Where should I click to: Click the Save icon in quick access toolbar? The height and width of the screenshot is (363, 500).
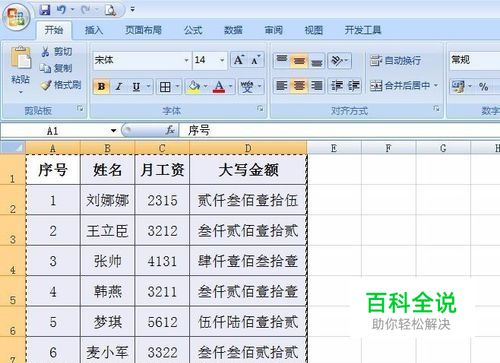44,10
